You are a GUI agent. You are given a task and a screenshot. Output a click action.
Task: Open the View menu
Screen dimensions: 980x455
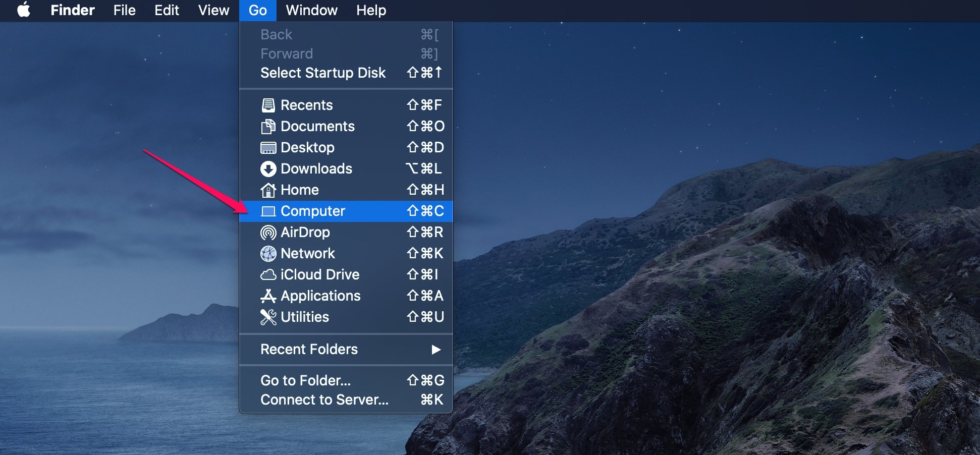coord(213,10)
